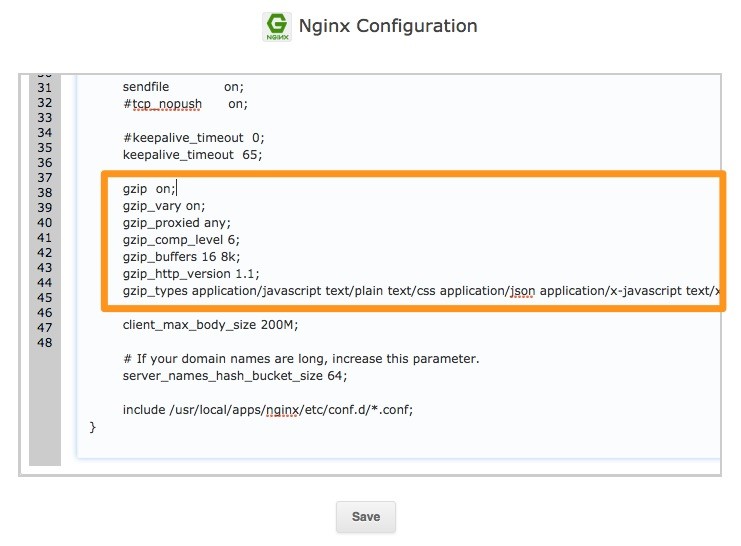Click line number 48 in the gutter
The image size is (741, 546).
tap(44, 342)
